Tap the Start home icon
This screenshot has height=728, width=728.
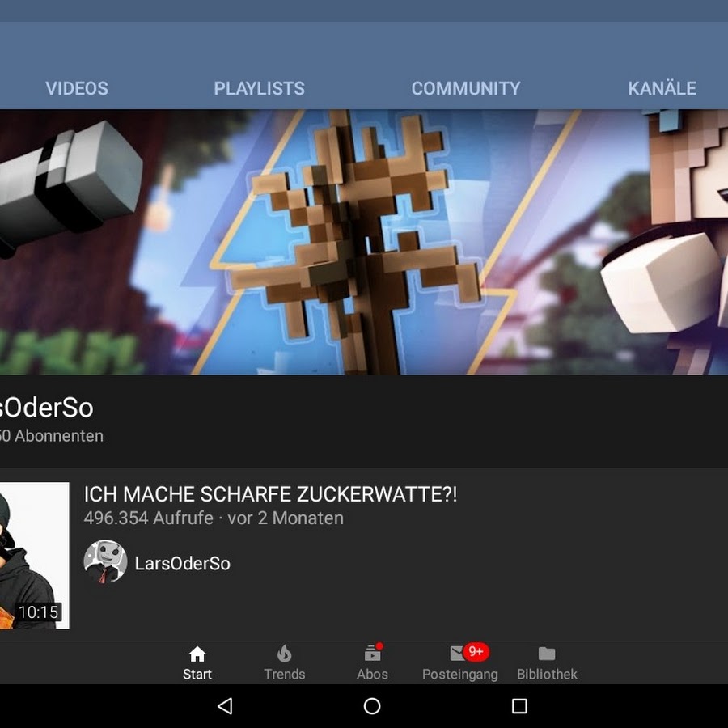pos(197,654)
